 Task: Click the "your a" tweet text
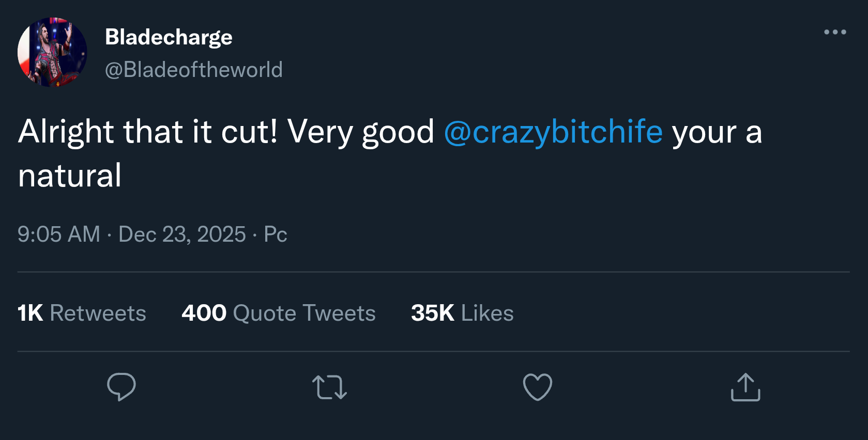(717, 132)
